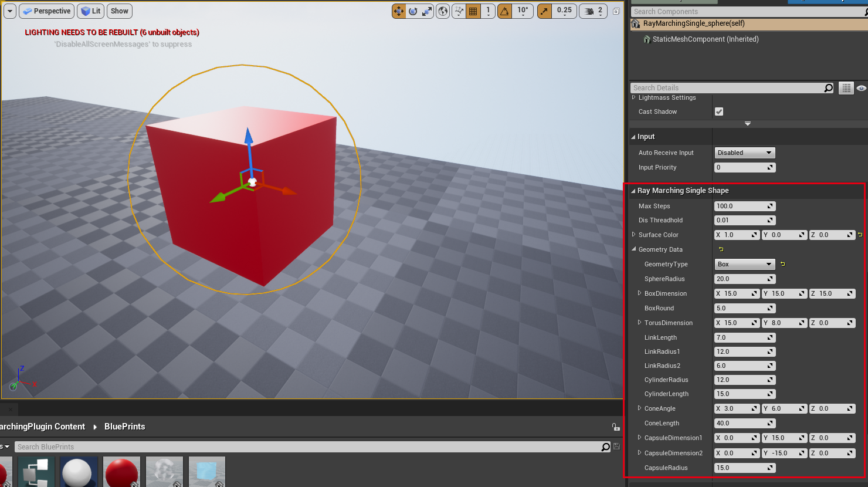Viewport: 868px width, 487px height.
Task: Open viewport options dropdown arrow
Action: click(10, 11)
